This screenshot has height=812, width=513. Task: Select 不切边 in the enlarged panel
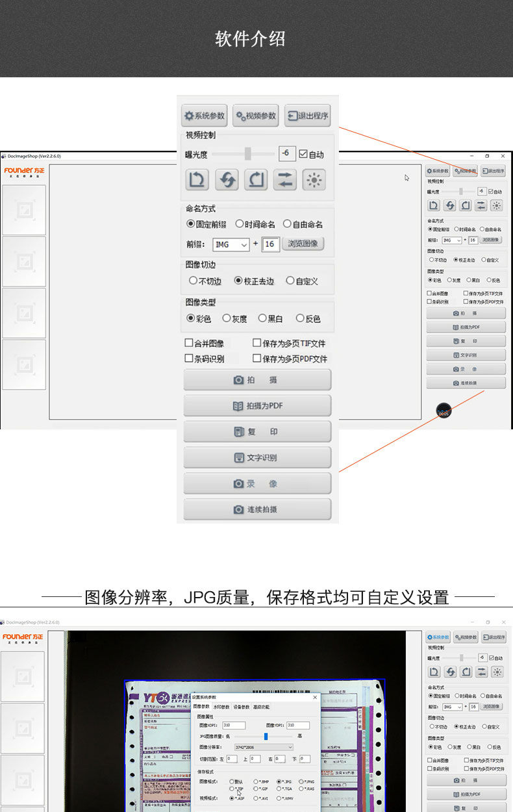point(193,281)
